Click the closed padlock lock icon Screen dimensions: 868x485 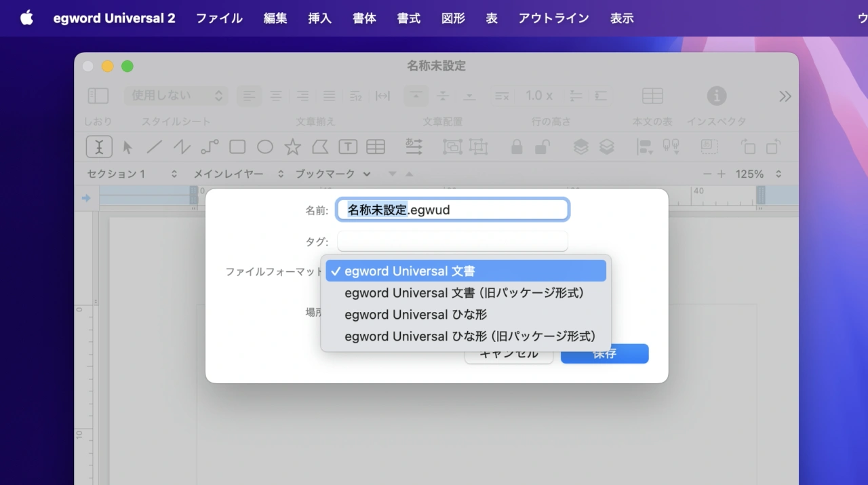517,147
